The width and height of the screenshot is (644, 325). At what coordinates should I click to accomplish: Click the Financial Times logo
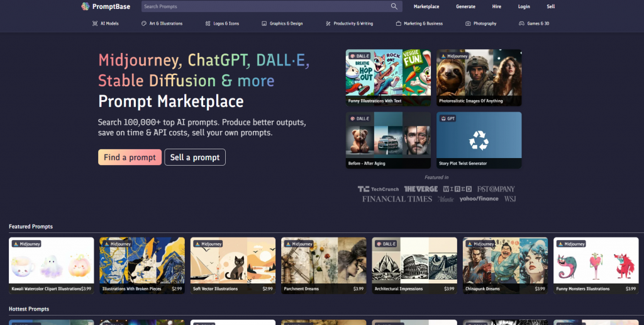(x=397, y=199)
